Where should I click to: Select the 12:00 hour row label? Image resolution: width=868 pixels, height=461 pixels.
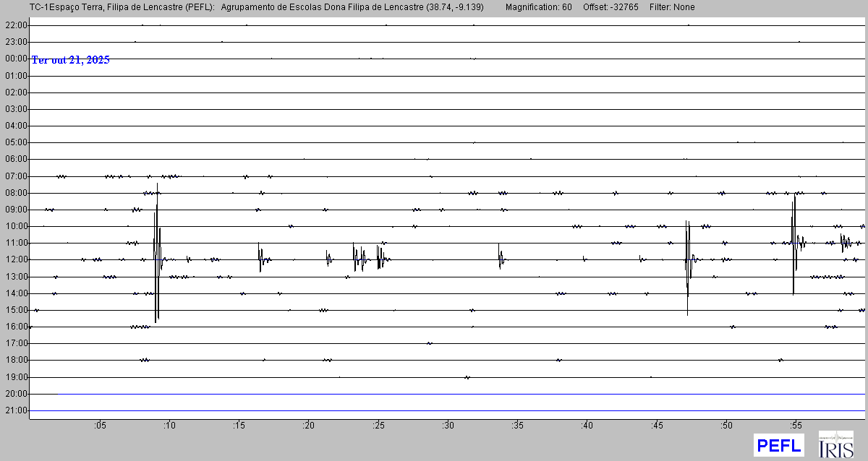coord(16,259)
